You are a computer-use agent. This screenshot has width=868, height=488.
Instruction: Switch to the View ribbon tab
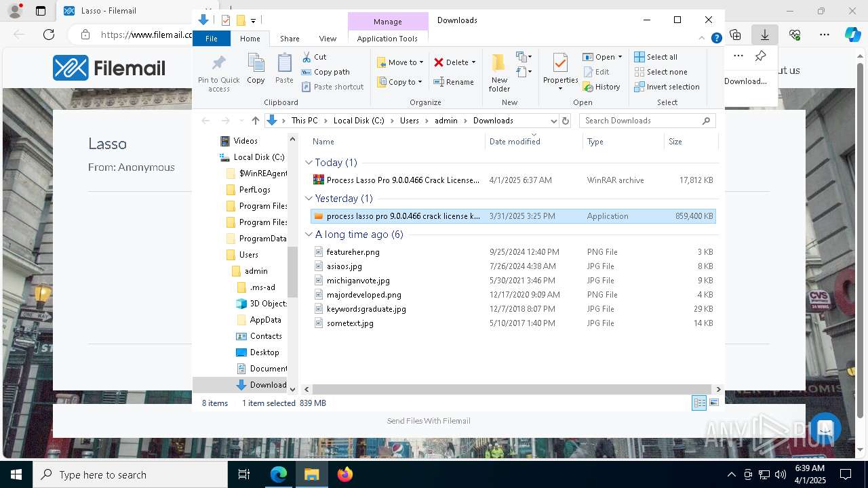tap(328, 39)
